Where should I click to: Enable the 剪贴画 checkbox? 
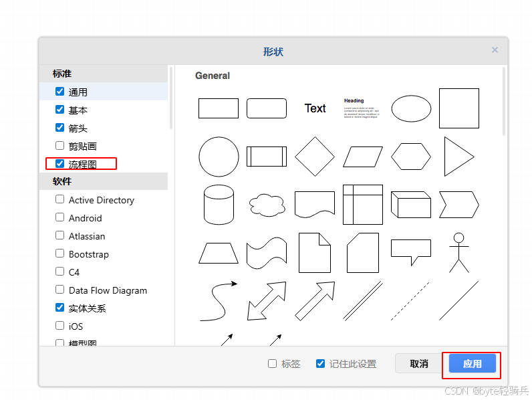click(x=60, y=145)
